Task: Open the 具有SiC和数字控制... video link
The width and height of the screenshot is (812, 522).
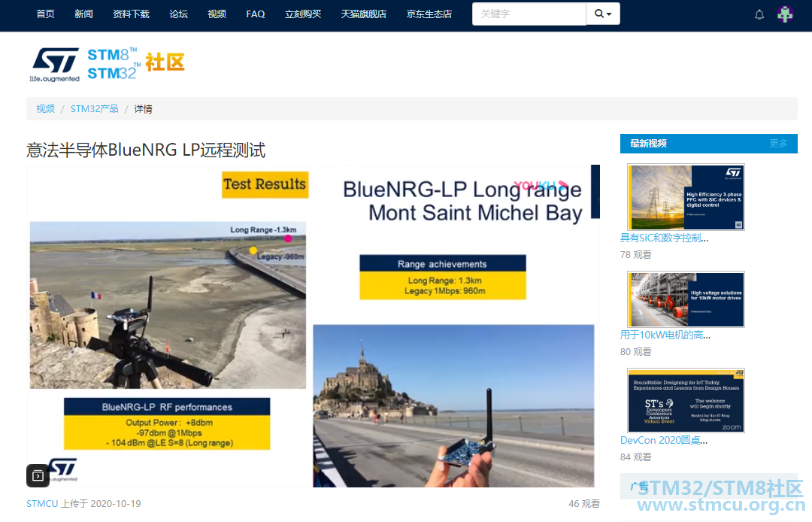Action: (x=665, y=238)
